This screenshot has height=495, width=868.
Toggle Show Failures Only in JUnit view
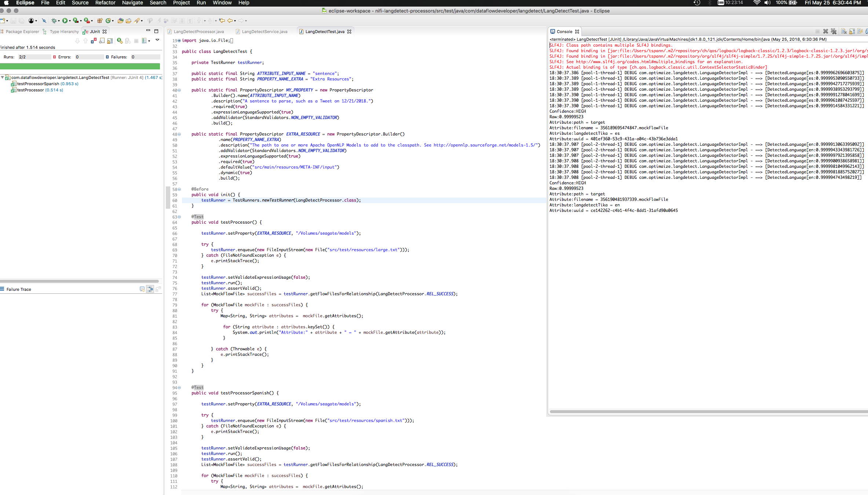coord(94,41)
